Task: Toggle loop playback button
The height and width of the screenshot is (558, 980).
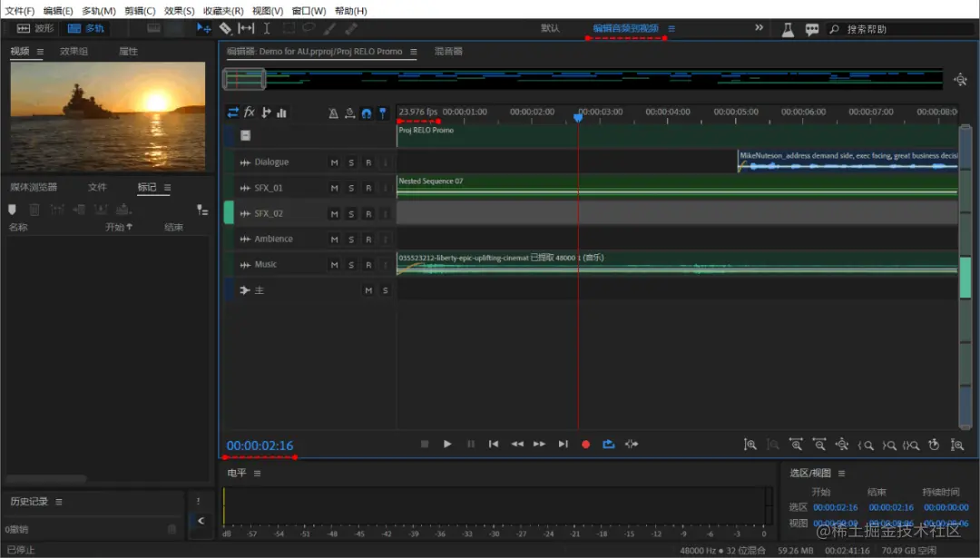Action: click(x=608, y=444)
